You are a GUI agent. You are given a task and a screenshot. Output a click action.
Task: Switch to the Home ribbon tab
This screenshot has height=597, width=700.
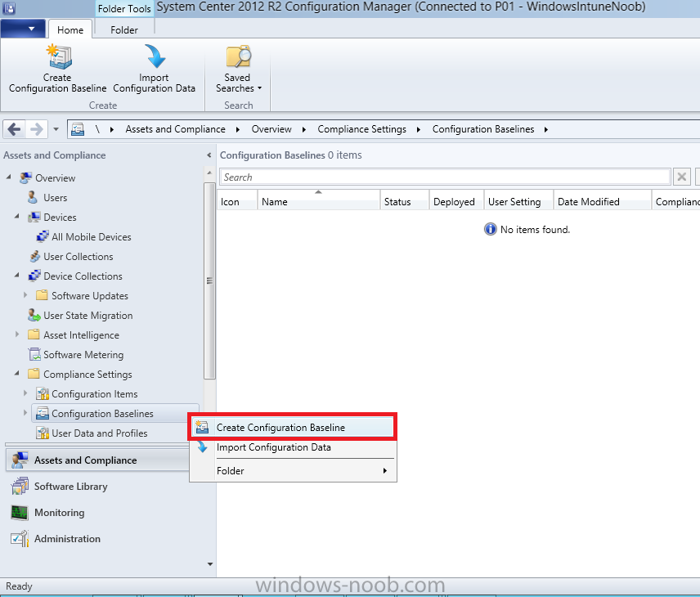click(x=70, y=30)
